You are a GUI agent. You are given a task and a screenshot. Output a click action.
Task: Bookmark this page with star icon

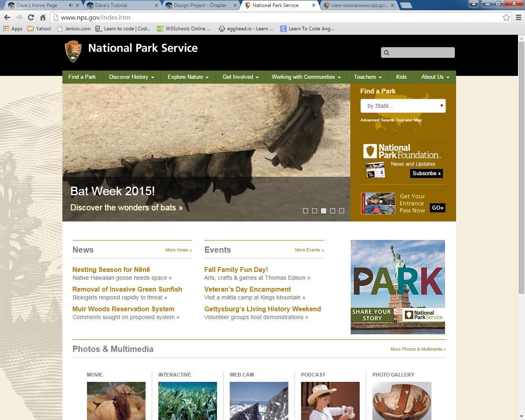[x=506, y=17]
